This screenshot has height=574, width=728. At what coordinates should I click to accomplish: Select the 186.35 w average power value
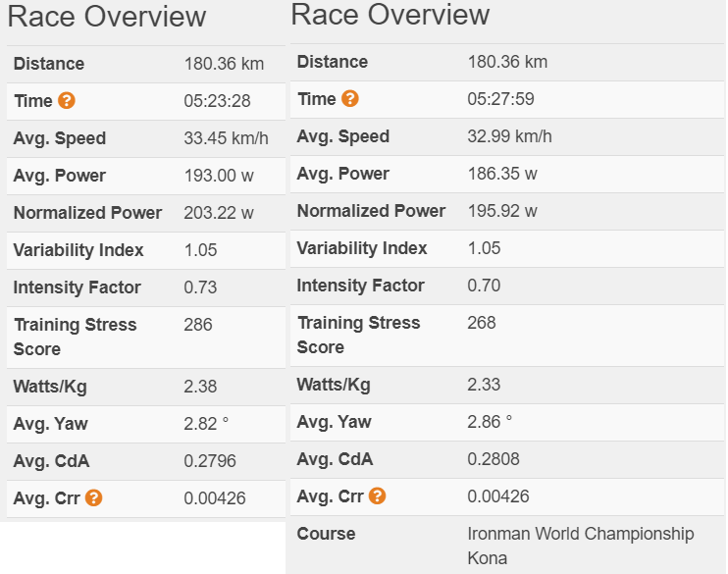tap(502, 174)
